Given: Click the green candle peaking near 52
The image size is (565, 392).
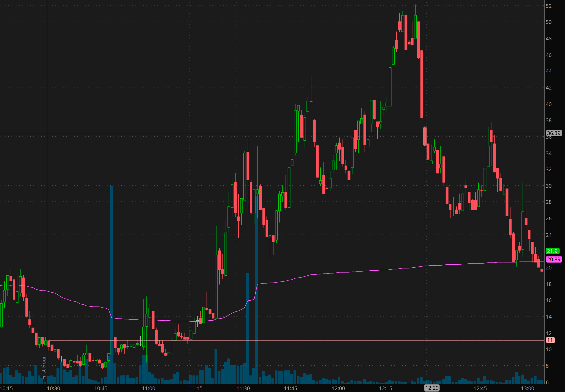Looking at the screenshot, I should (x=415, y=27).
